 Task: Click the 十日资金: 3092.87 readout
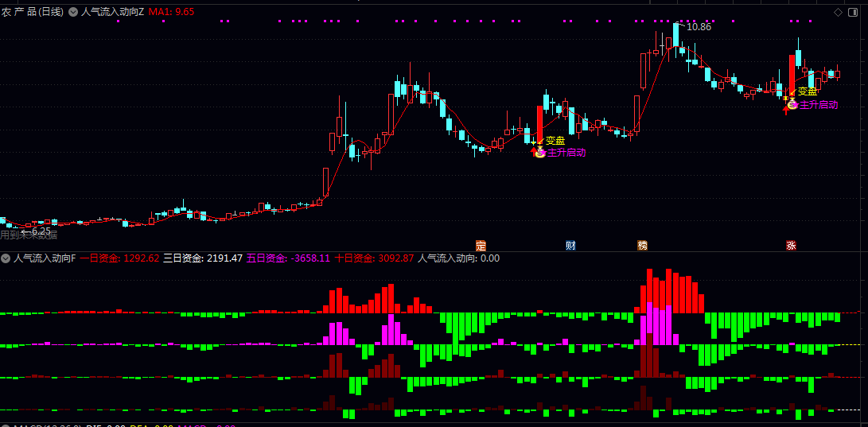point(374,258)
